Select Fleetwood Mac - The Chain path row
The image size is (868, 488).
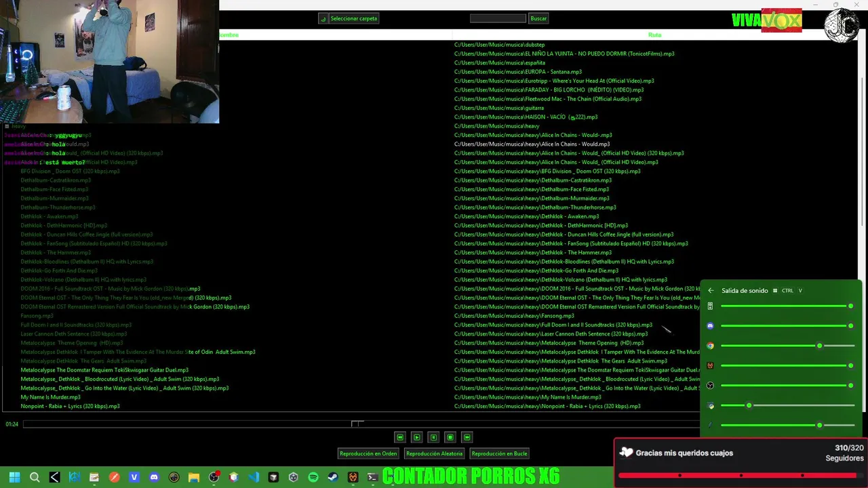coord(548,99)
